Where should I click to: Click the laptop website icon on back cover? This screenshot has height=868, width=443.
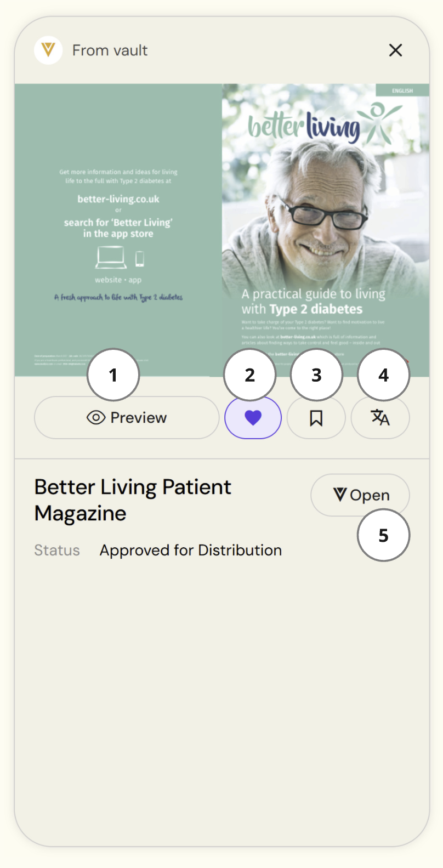click(x=111, y=258)
